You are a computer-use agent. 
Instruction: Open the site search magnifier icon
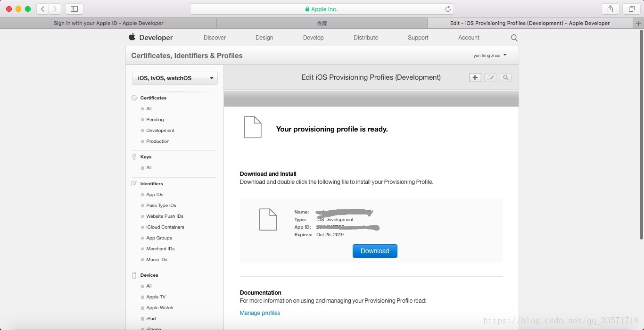(x=514, y=38)
